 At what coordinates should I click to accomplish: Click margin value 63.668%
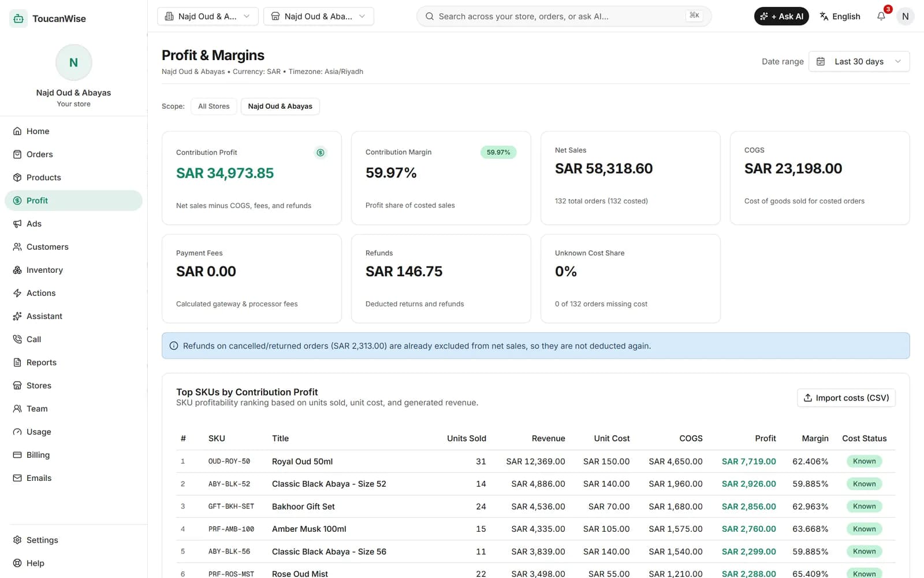coord(810,529)
